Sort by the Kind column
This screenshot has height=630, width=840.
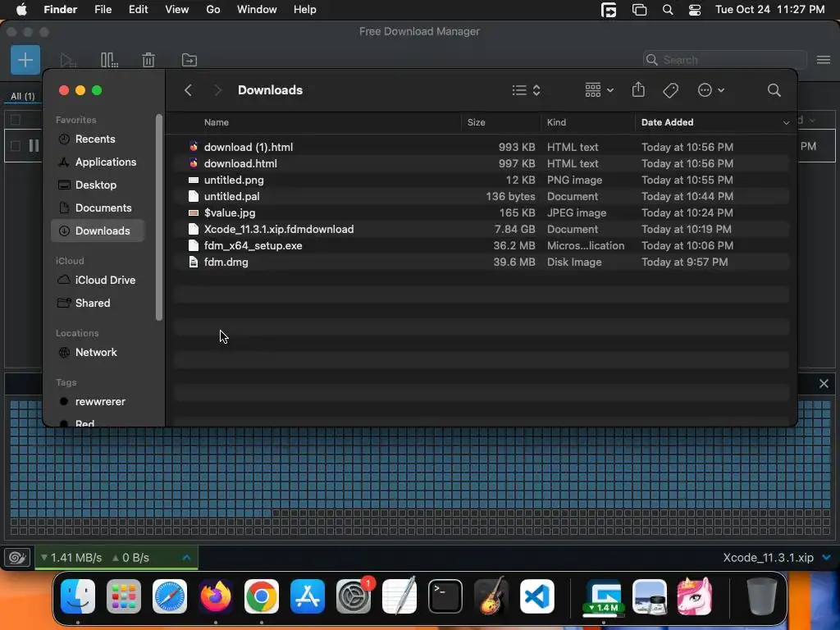[x=556, y=123]
